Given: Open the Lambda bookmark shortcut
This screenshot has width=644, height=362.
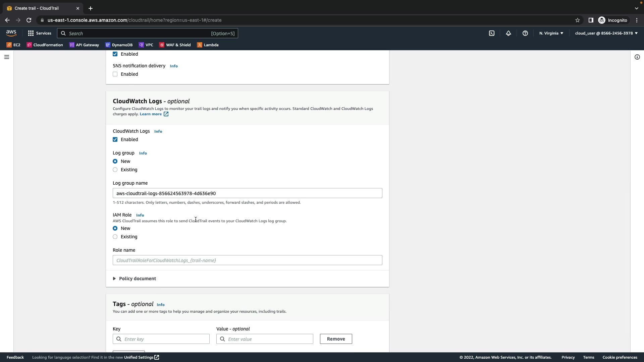Looking at the screenshot, I should 208,45.
